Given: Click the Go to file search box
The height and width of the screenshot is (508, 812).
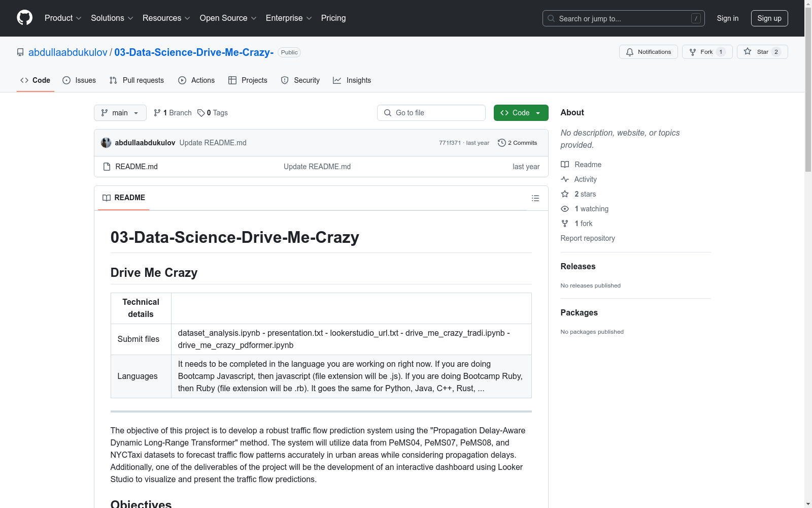Looking at the screenshot, I should pyautogui.click(x=431, y=113).
